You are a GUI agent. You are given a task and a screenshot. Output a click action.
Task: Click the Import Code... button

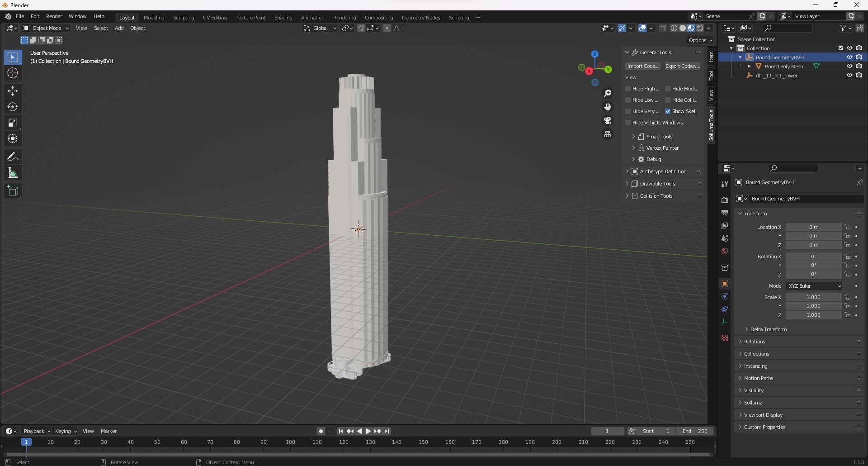tap(642, 66)
